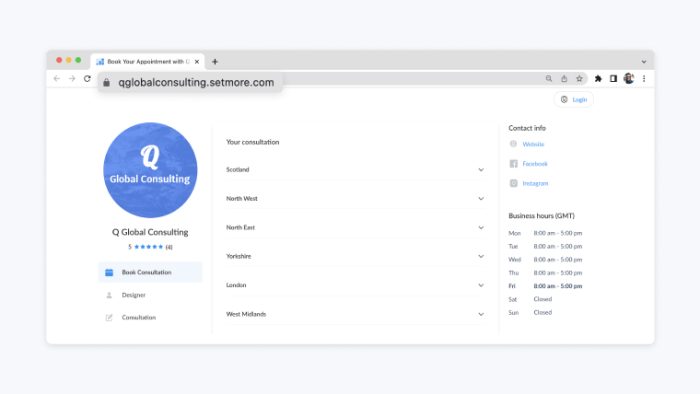
Task: Expand the North West section
Action: [x=355, y=199]
